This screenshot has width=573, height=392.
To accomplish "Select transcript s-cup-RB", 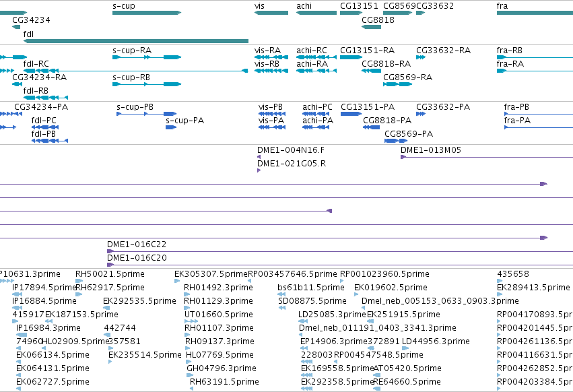I will [x=147, y=84].
